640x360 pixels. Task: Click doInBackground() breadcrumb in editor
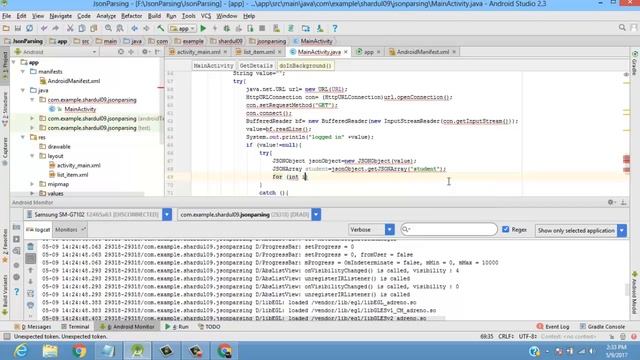click(305, 66)
